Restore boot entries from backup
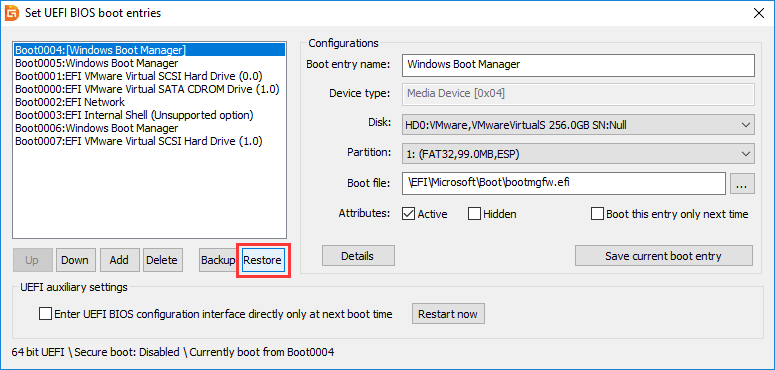This screenshot has height=370, width=775. [x=262, y=260]
